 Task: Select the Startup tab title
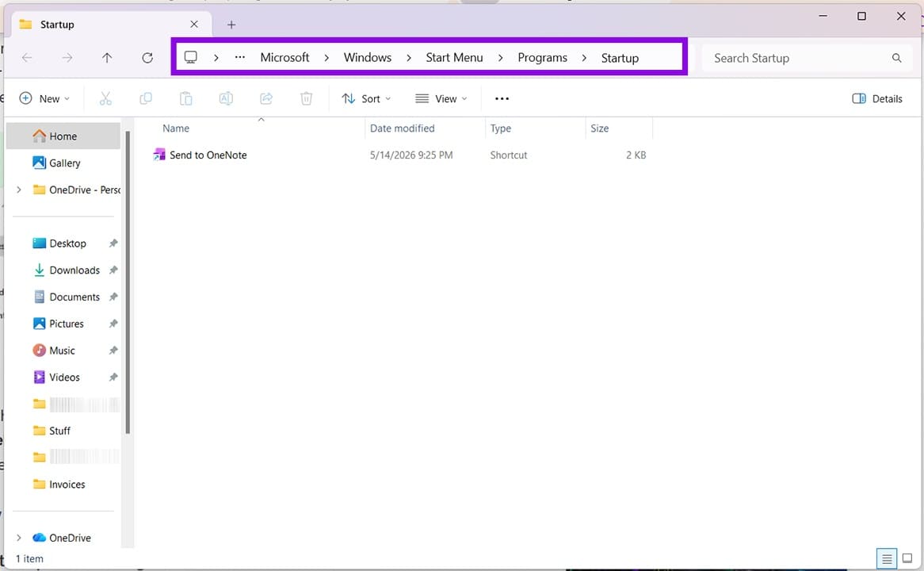tap(57, 25)
